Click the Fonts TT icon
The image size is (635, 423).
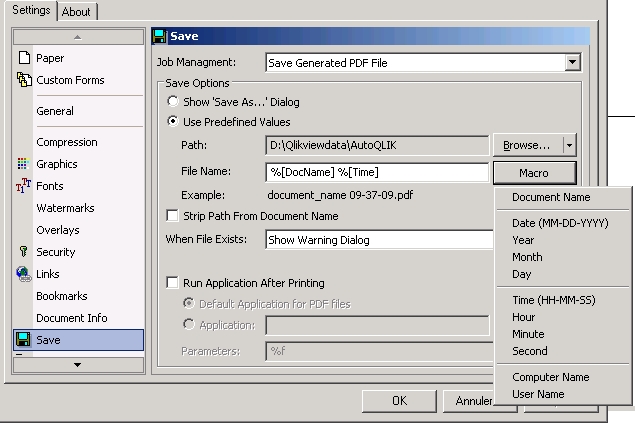pyautogui.click(x=23, y=185)
